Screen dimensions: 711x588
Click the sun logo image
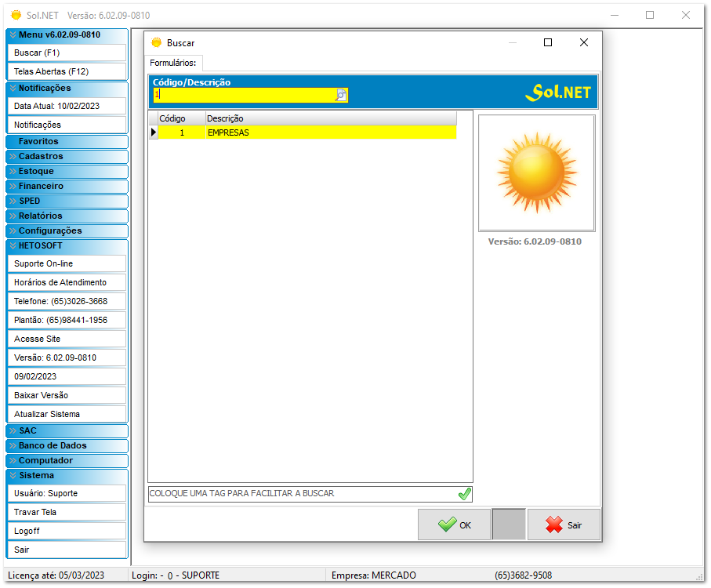[x=537, y=173]
